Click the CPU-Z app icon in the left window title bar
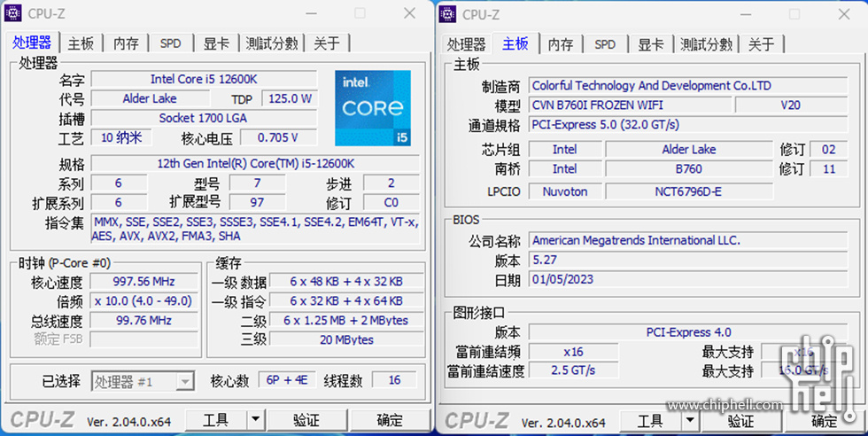 point(12,13)
